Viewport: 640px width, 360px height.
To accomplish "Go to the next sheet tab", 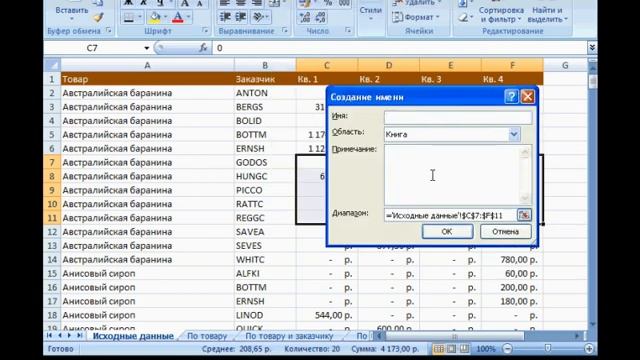I will pyautogui.click(x=69, y=336).
